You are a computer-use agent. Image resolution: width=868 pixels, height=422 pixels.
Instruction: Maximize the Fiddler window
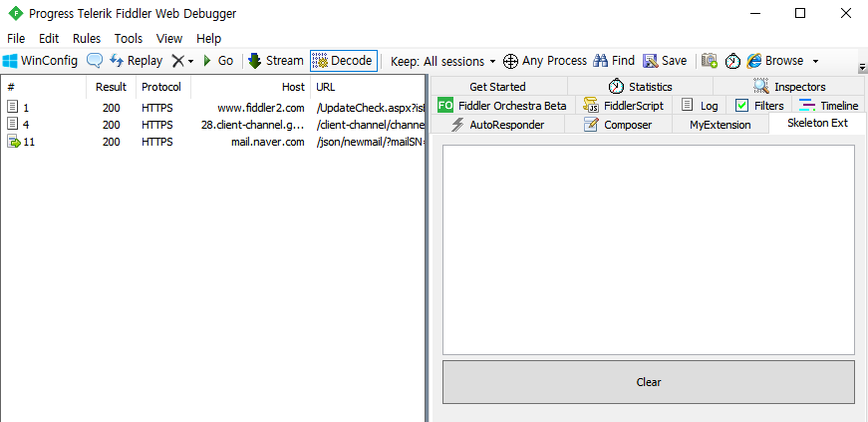point(800,13)
